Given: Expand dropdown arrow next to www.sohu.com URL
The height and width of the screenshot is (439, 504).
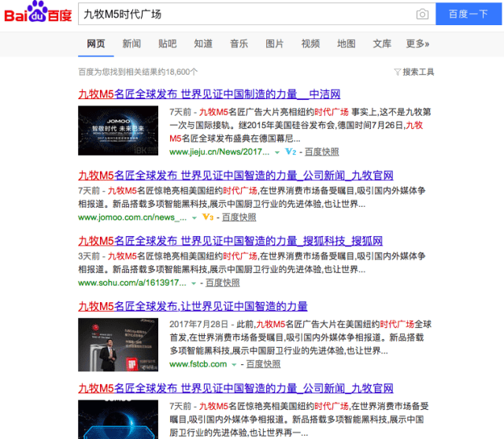Looking at the screenshot, I should click(x=194, y=283).
